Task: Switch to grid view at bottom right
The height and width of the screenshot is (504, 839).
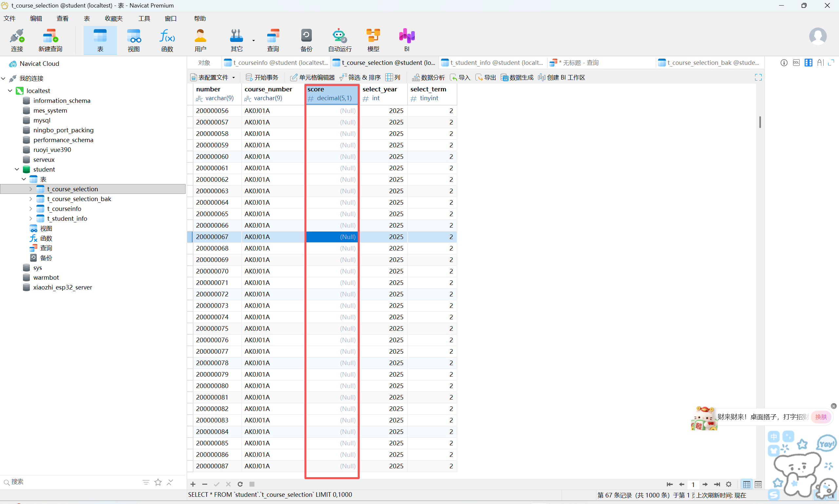Action: pyautogui.click(x=747, y=485)
